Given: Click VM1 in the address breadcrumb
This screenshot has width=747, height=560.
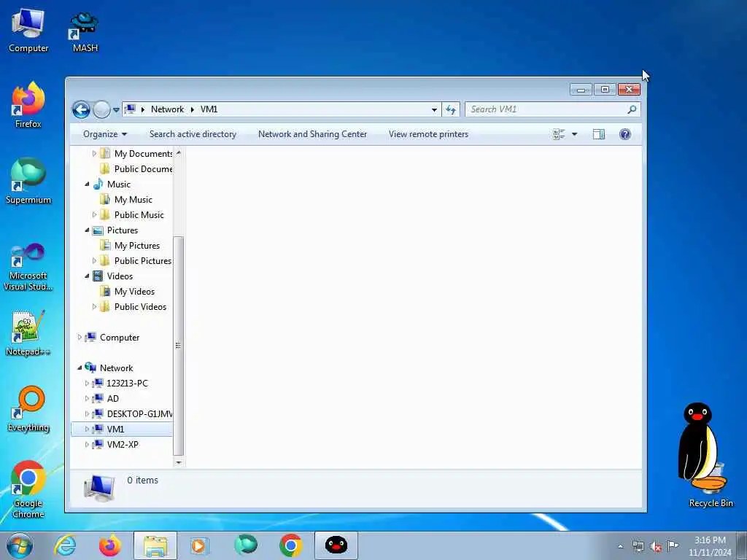Looking at the screenshot, I should coord(209,109).
